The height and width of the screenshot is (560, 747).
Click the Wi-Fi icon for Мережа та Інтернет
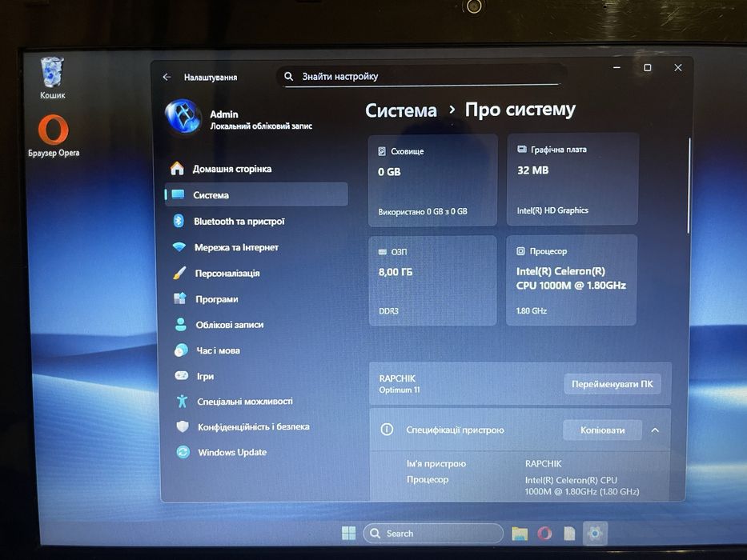click(179, 247)
